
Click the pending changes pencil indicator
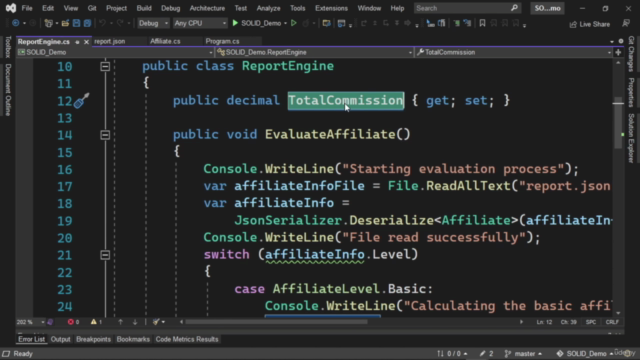click(x=487, y=353)
